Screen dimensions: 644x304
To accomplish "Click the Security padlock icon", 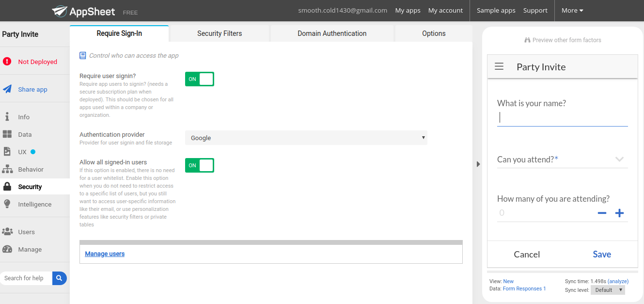I will (x=7, y=187).
